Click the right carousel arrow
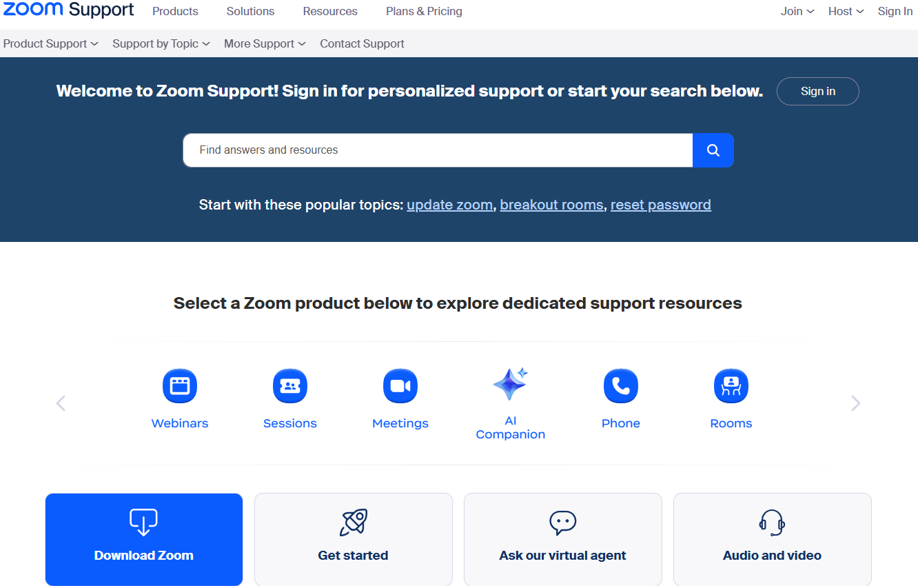 click(x=855, y=403)
